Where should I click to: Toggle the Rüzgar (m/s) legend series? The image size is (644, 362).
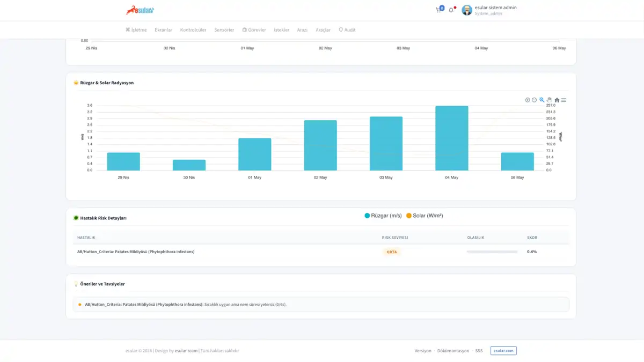click(383, 216)
